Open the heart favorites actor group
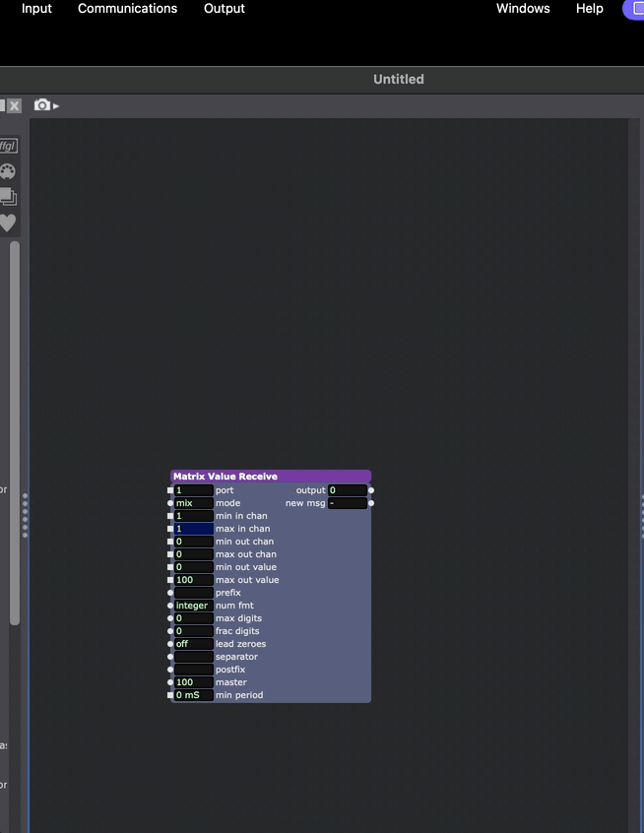The width and height of the screenshot is (644, 833). tap(8, 223)
